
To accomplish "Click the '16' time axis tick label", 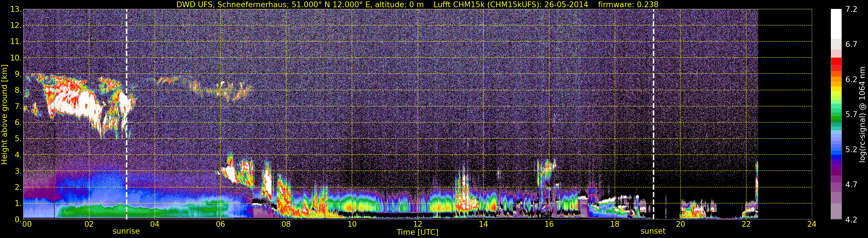I will pyautogui.click(x=549, y=224).
